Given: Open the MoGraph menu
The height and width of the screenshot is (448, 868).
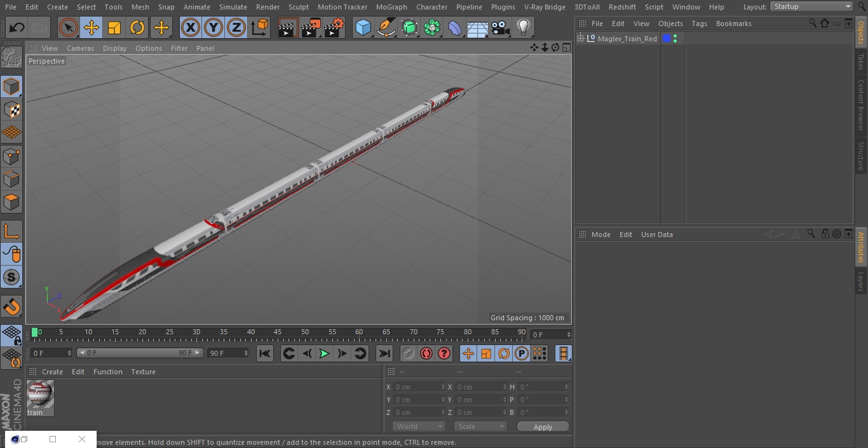Looking at the screenshot, I should point(391,7).
